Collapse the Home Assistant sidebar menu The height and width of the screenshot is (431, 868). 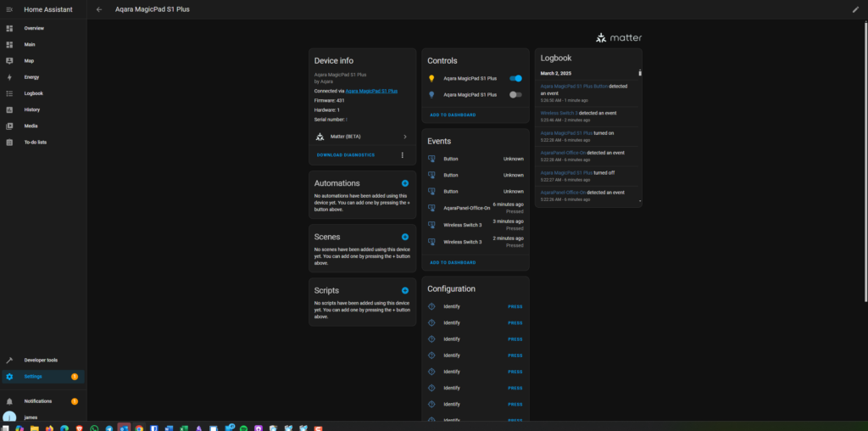pos(9,9)
